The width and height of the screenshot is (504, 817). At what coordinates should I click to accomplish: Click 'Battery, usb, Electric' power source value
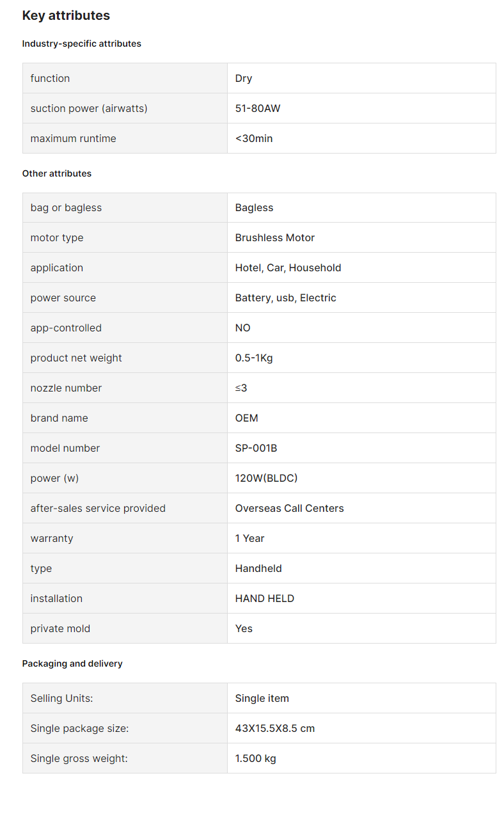coord(286,297)
